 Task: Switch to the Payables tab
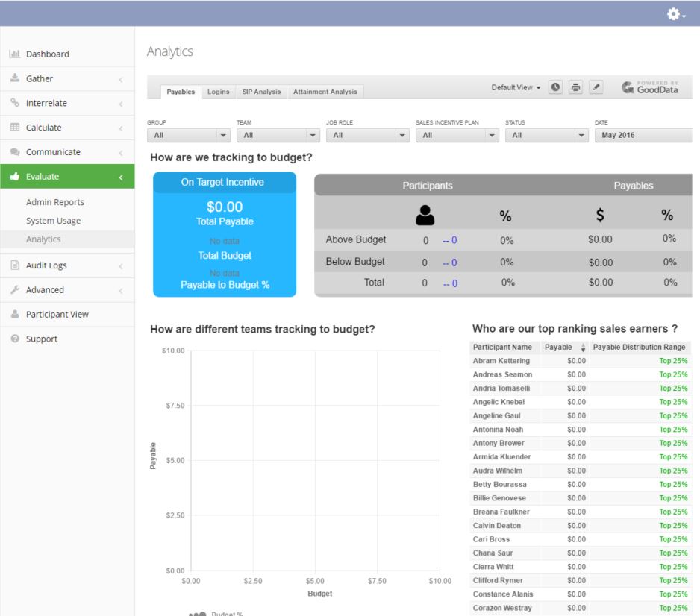(x=181, y=92)
